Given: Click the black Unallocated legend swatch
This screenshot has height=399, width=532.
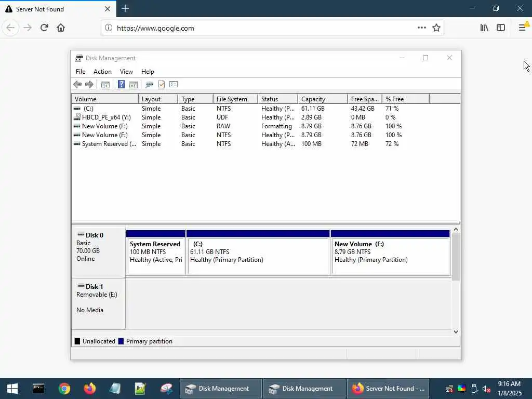Looking at the screenshot, I should [x=77, y=341].
